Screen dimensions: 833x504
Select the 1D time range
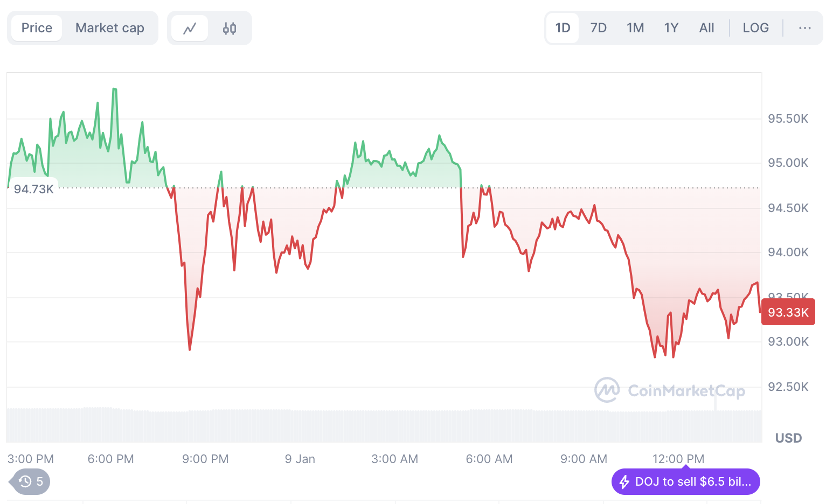pyautogui.click(x=563, y=28)
